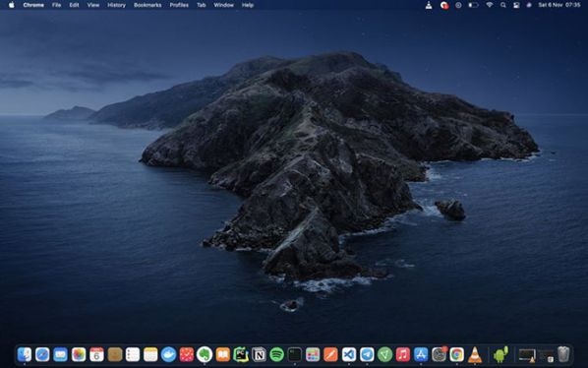The image size is (588, 368).
Task: Open Visual Studio Code in dock
Action: [349, 354]
